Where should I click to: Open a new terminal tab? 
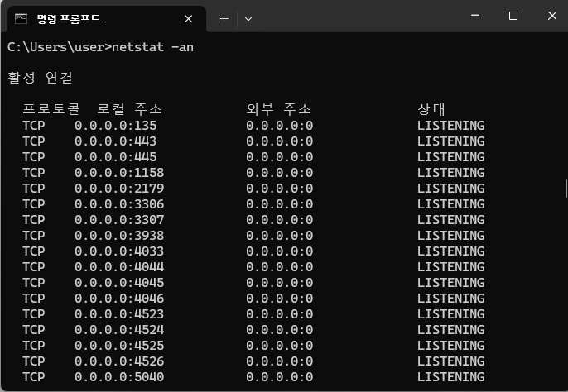(x=224, y=19)
